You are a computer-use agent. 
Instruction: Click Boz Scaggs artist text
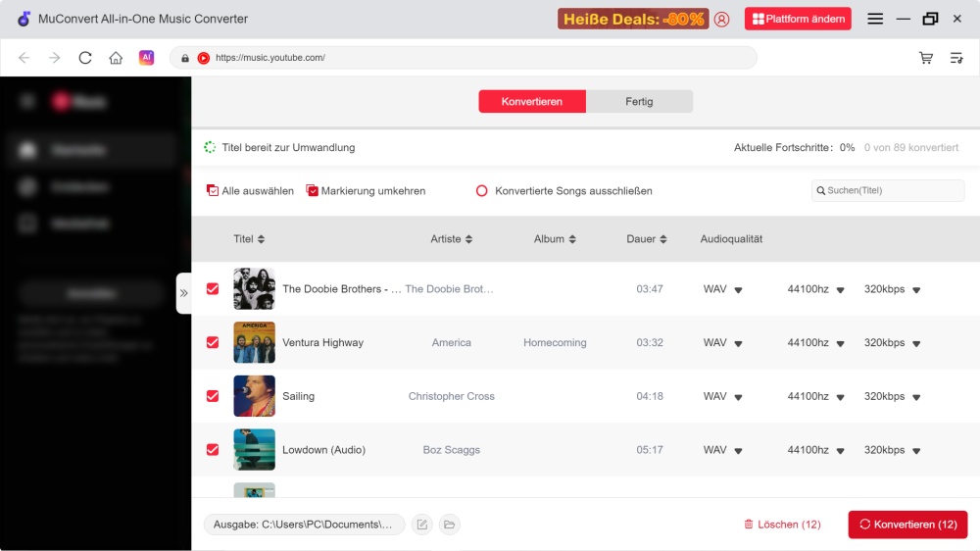[x=451, y=450]
